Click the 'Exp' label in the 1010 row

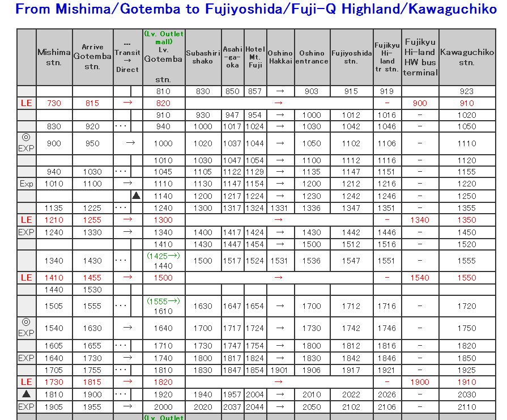tap(27, 184)
